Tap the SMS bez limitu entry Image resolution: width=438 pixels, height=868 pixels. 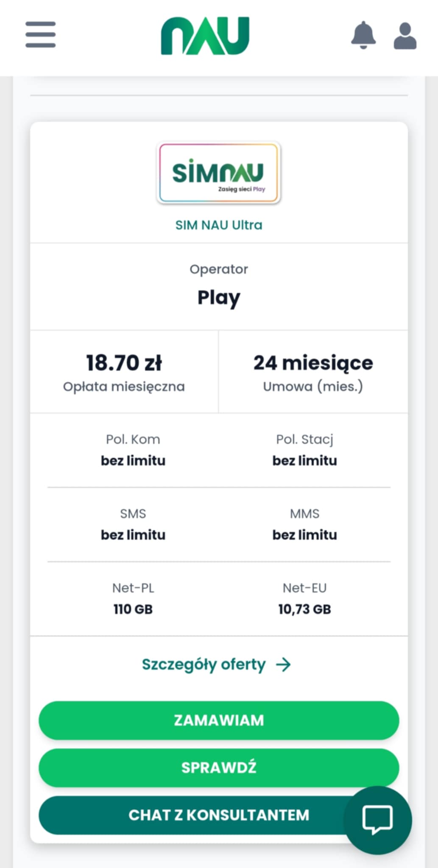(133, 535)
